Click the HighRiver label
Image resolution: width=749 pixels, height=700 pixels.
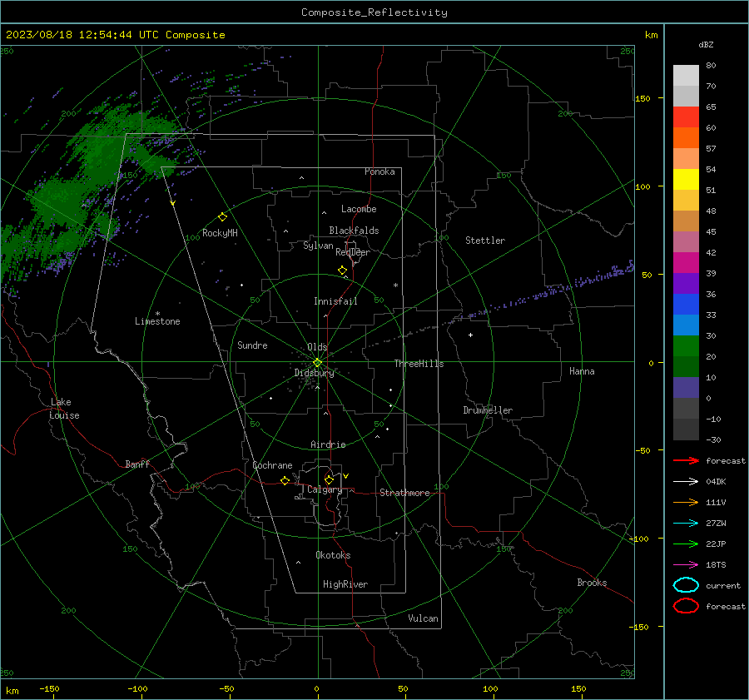coord(345,584)
